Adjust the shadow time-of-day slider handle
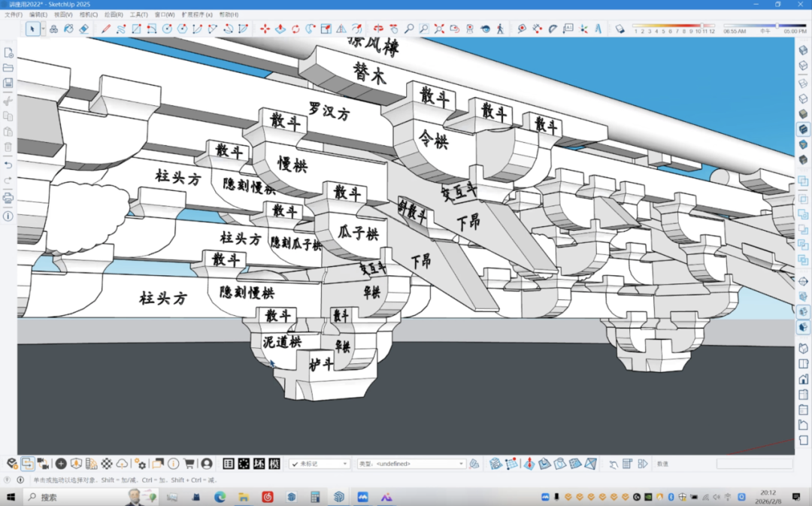 click(x=777, y=25)
